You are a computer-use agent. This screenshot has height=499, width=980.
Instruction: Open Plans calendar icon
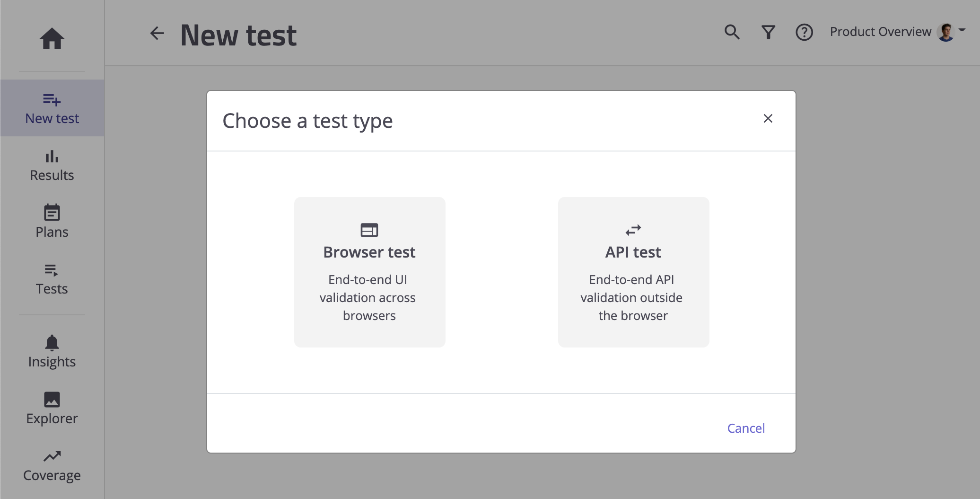[52, 213]
